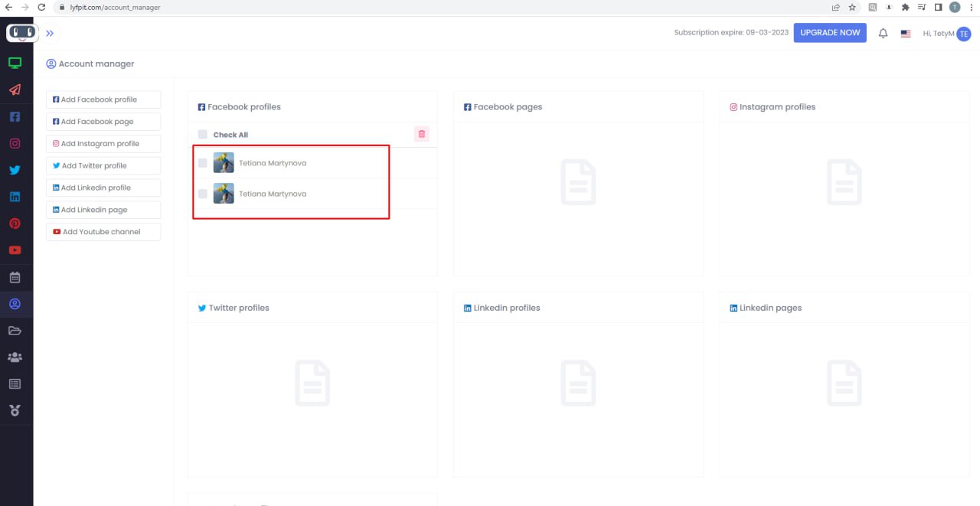Open the Pinterest section in the dark sidebar
The height and width of the screenshot is (506, 980).
point(15,224)
